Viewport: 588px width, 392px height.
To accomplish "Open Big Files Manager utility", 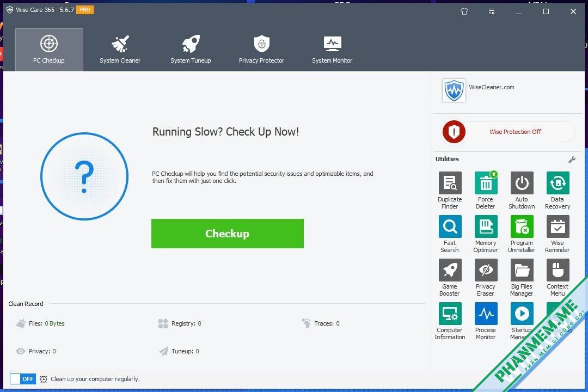I will (522, 278).
